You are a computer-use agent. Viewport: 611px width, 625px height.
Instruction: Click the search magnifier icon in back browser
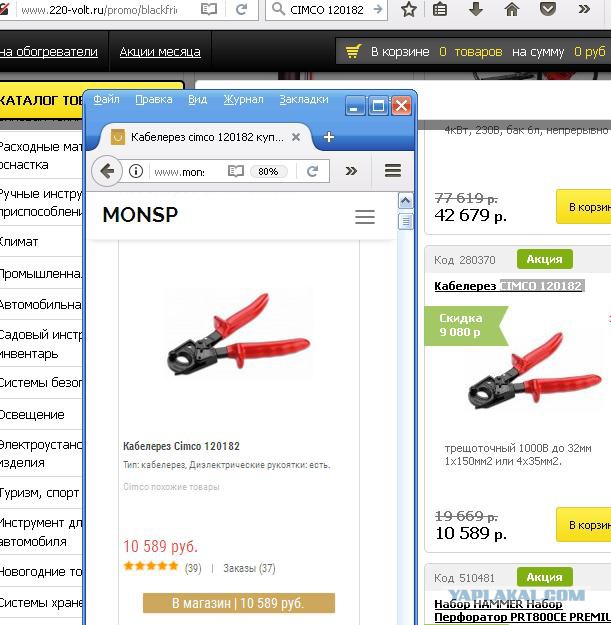[x=278, y=9]
